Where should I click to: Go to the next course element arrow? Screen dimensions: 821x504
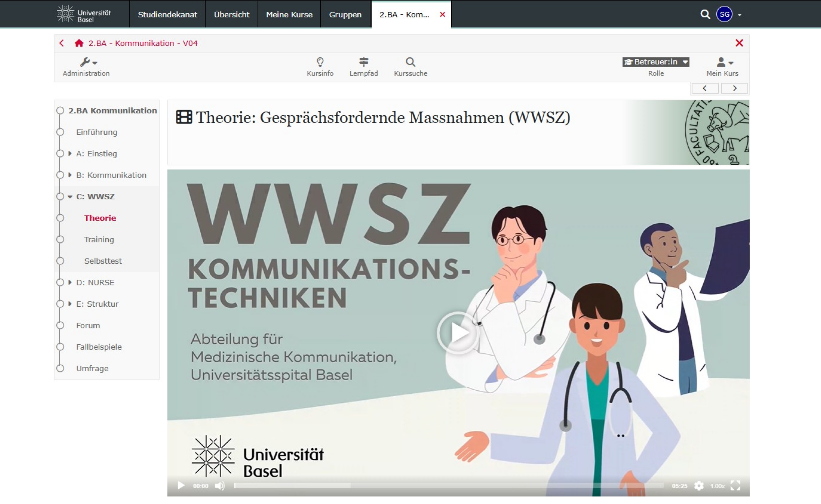734,88
